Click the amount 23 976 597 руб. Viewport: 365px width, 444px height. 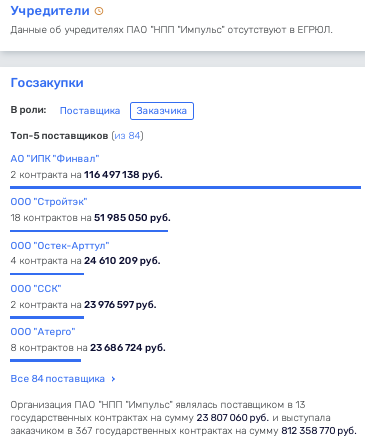click(120, 305)
